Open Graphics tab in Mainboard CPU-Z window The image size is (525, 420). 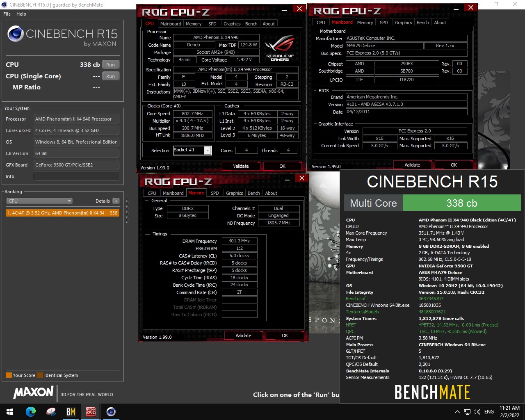pyautogui.click(x=404, y=23)
